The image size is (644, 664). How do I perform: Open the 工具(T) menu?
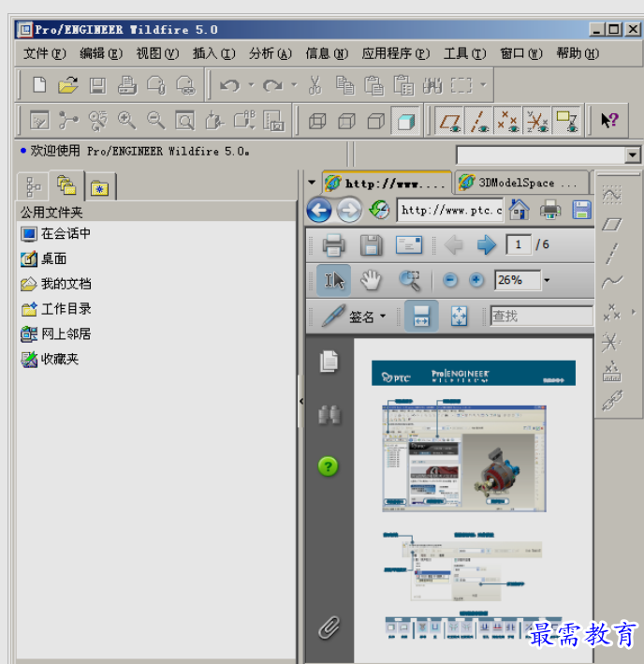pos(464,53)
